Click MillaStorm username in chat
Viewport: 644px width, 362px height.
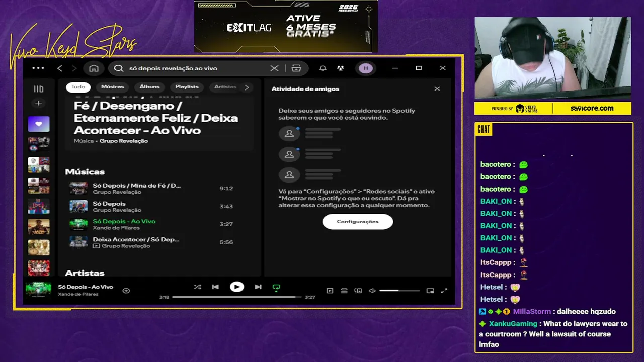click(532, 312)
